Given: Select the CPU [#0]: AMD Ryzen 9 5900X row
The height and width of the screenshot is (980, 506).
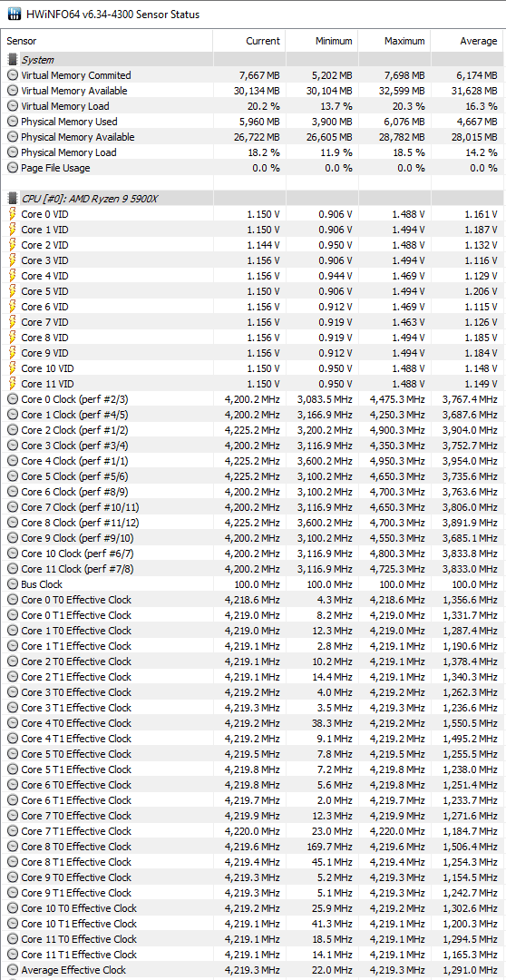Looking at the screenshot, I should (253, 199).
